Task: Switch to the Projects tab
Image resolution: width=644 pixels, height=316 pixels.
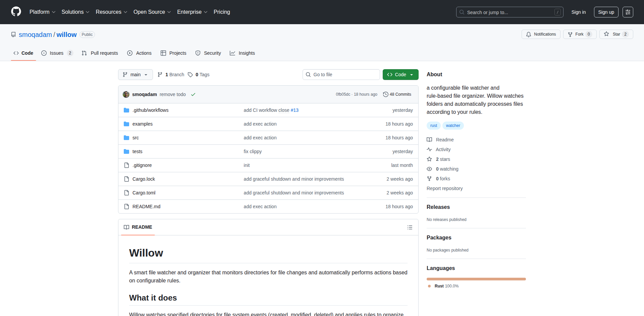Action: click(173, 53)
